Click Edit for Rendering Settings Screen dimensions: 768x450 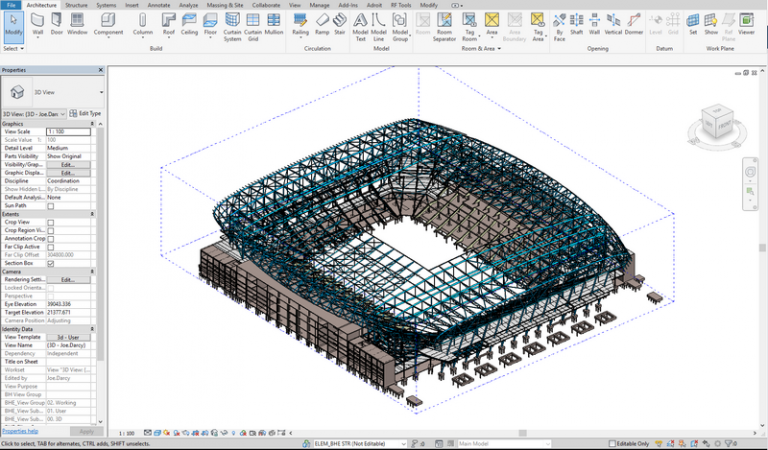[68, 280]
